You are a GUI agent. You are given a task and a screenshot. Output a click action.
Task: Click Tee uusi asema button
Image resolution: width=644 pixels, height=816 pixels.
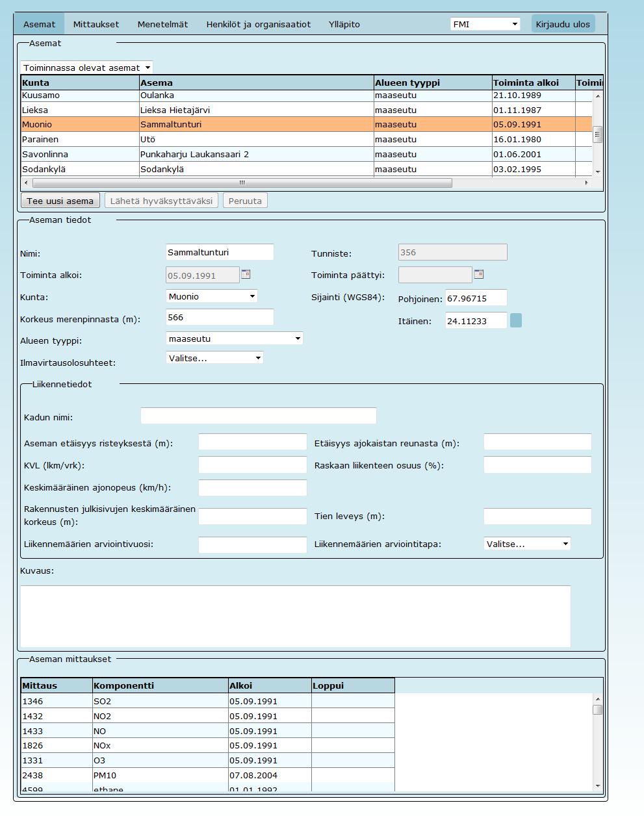60,201
